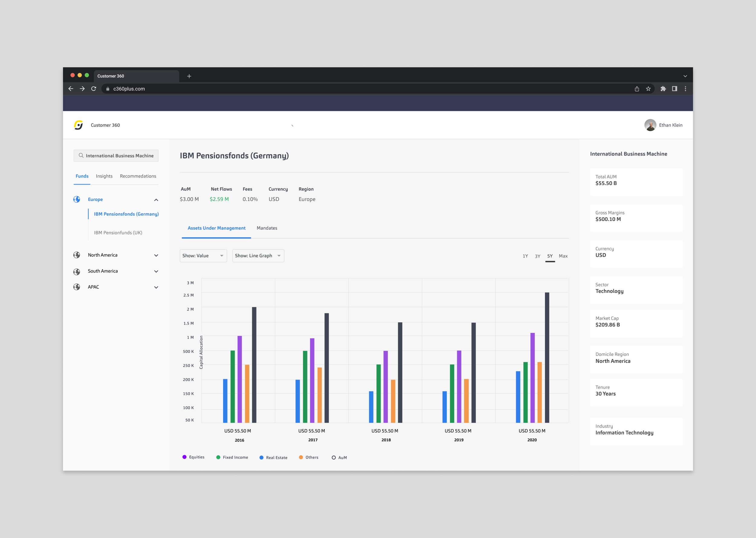Viewport: 756px width, 538px height.
Task: Bookmark page using the star icon
Action: (648, 89)
